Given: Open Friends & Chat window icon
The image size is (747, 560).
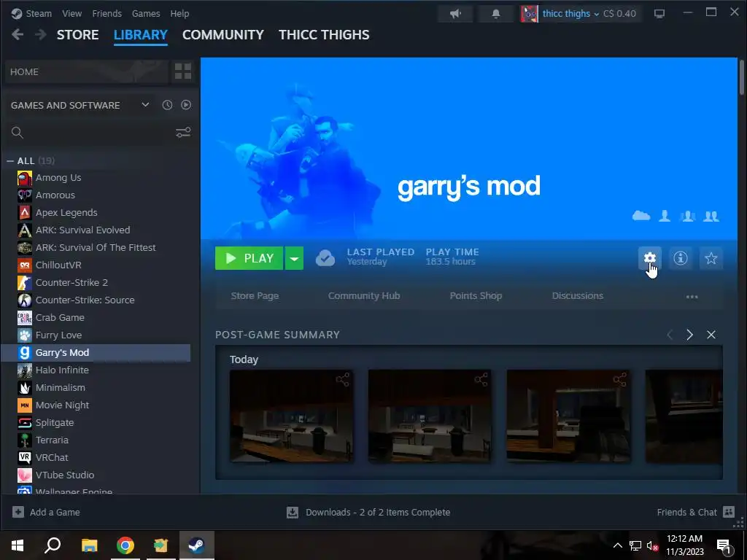Looking at the screenshot, I should [x=729, y=512].
